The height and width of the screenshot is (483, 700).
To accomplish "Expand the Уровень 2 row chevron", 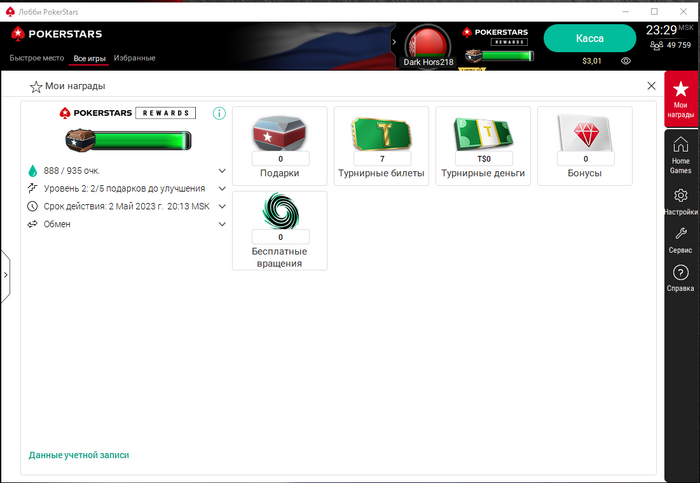I will (x=222, y=188).
